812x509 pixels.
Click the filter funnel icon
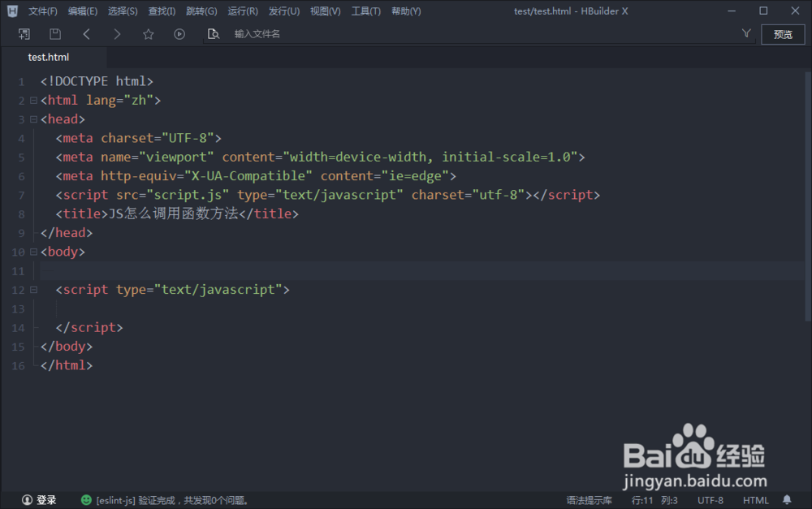point(746,33)
